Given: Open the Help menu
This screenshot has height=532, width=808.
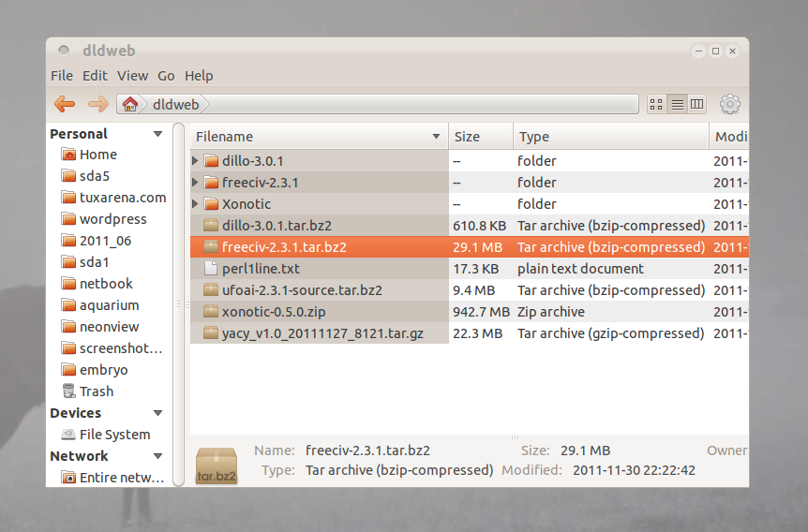Looking at the screenshot, I should pyautogui.click(x=199, y=76).
